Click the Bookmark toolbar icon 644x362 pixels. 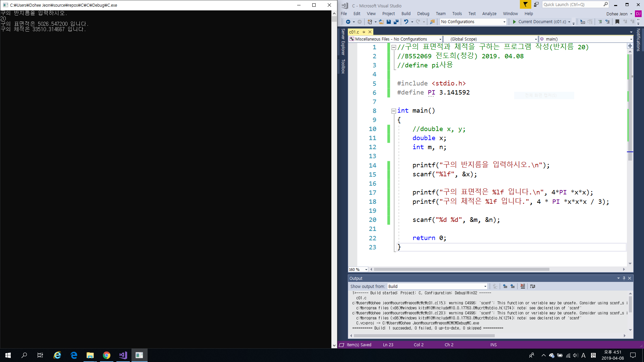pos(617,22)
